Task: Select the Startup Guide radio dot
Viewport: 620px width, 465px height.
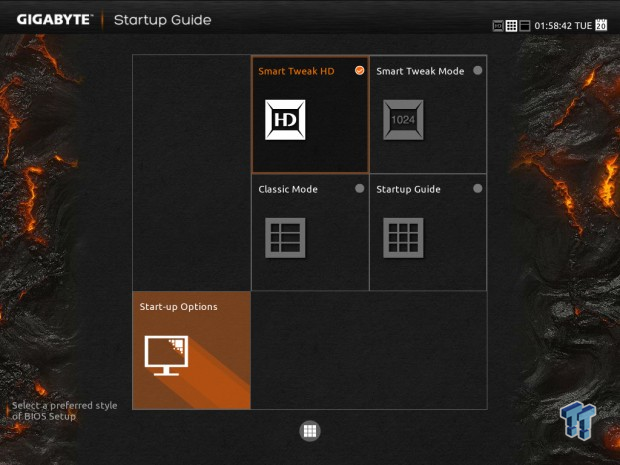Action: [478, 188]
